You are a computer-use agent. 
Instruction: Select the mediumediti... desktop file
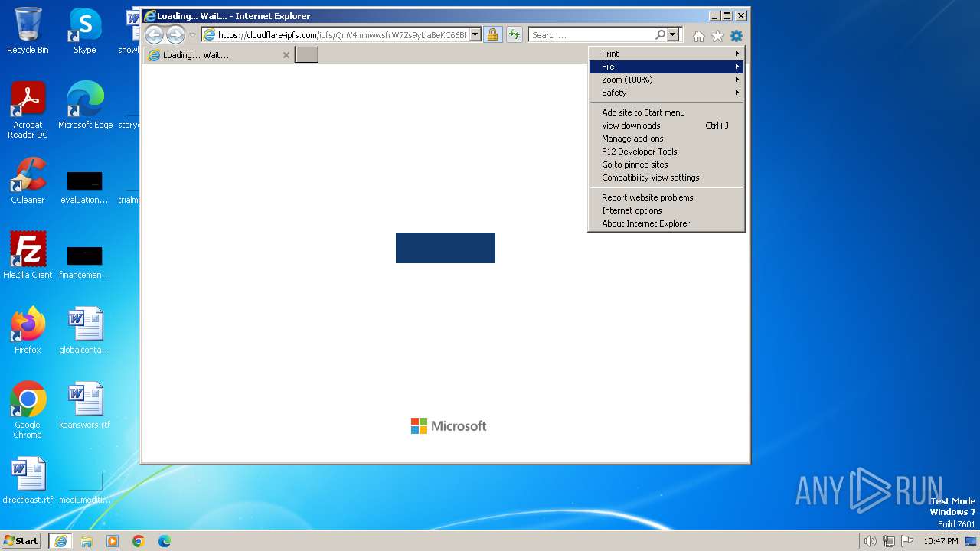click(84, 487)
